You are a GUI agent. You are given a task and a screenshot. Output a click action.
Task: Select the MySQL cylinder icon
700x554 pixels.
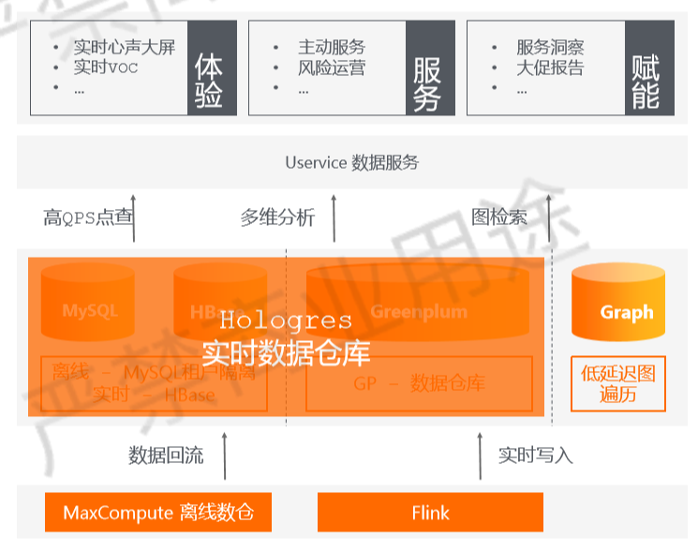coord(88,302)
